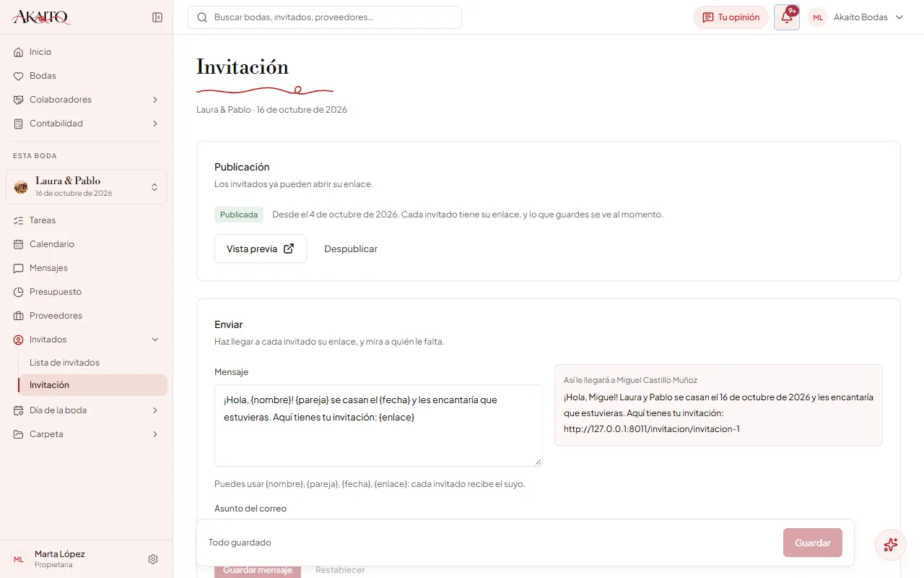Screen dimensions: 924x578
Task: Open notifications bell icon
Action: (x=787, y=17)
